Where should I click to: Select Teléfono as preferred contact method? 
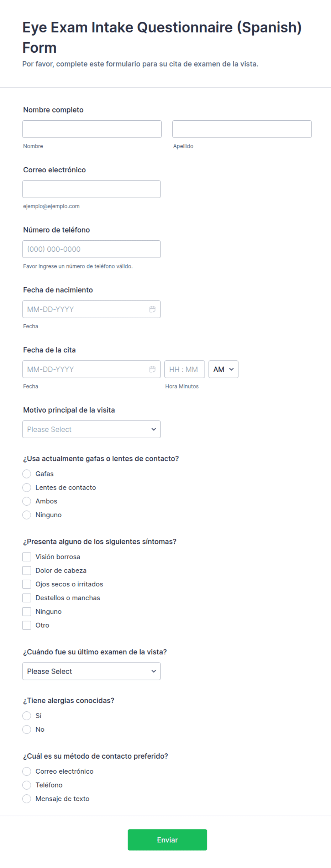27,785
